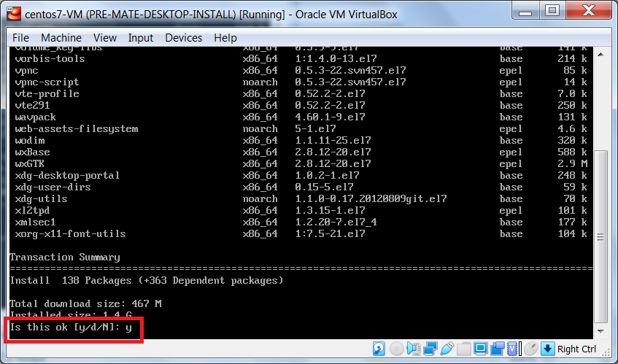The image size is (618, 364).
Task: Click the USB devices icon
Action: point(447,349)
